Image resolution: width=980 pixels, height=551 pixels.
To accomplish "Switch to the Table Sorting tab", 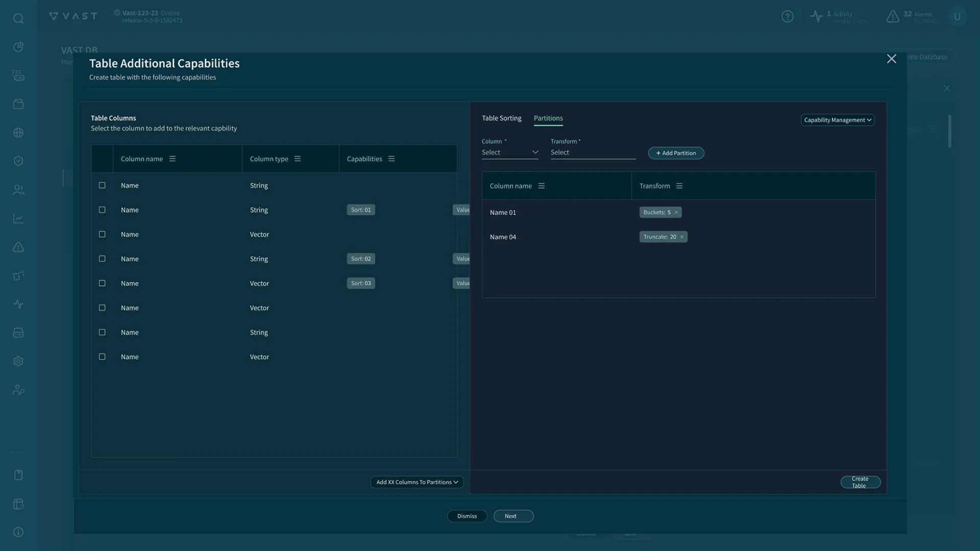I will click(502, 118).
